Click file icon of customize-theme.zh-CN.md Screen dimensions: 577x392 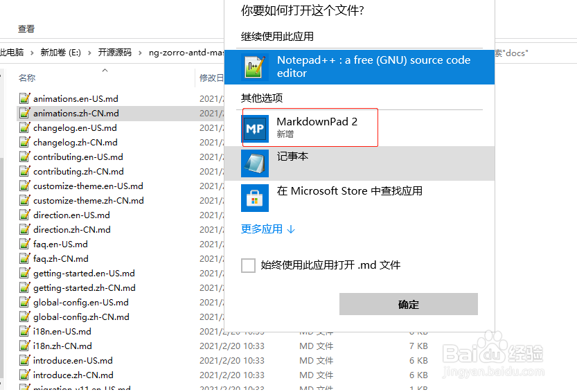pos(25,200)
